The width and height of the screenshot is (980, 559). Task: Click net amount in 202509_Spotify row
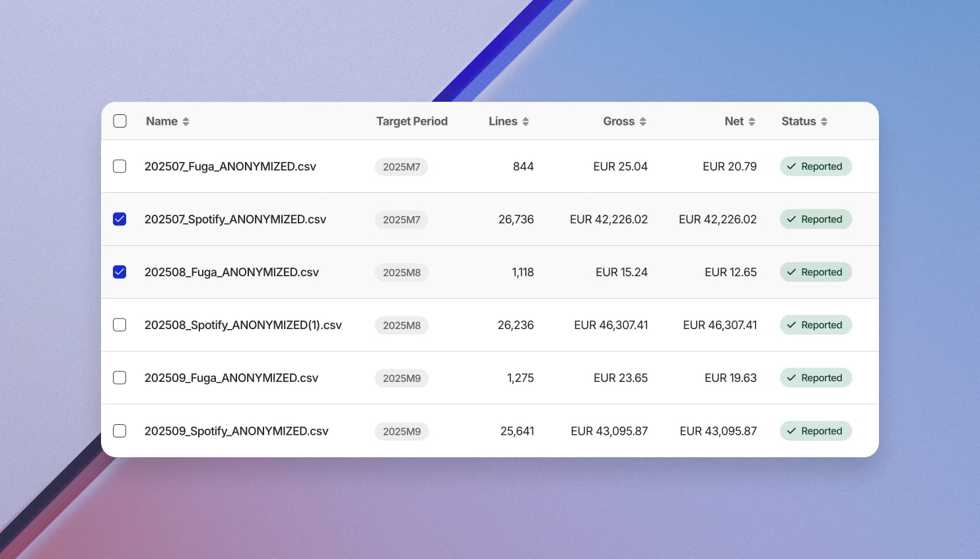pos(718,431)
